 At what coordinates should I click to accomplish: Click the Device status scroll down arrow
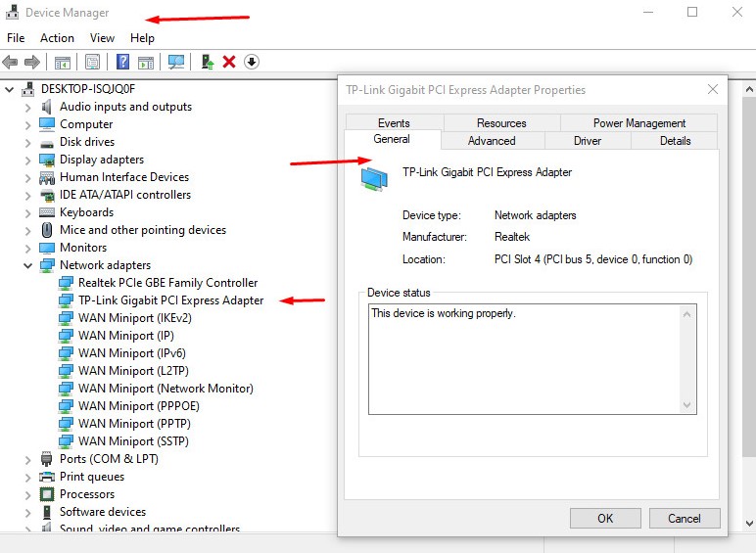(687, 405)
